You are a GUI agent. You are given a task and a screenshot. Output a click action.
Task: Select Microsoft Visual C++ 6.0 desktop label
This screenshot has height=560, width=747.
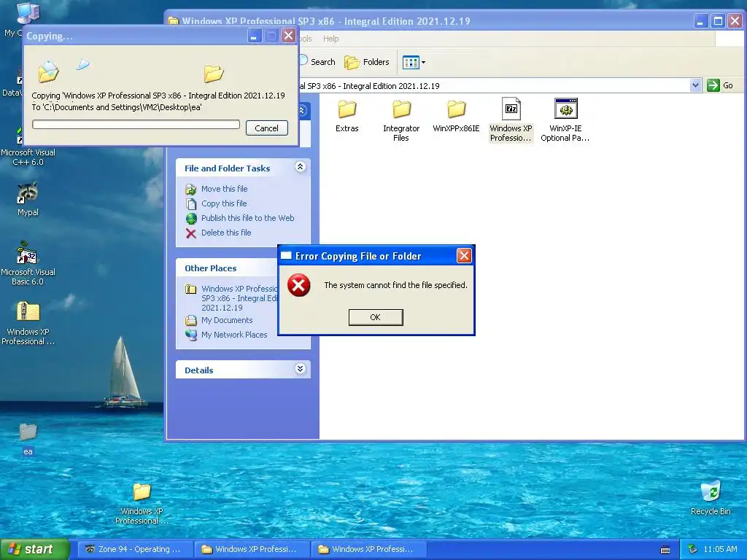click(28, 157)
